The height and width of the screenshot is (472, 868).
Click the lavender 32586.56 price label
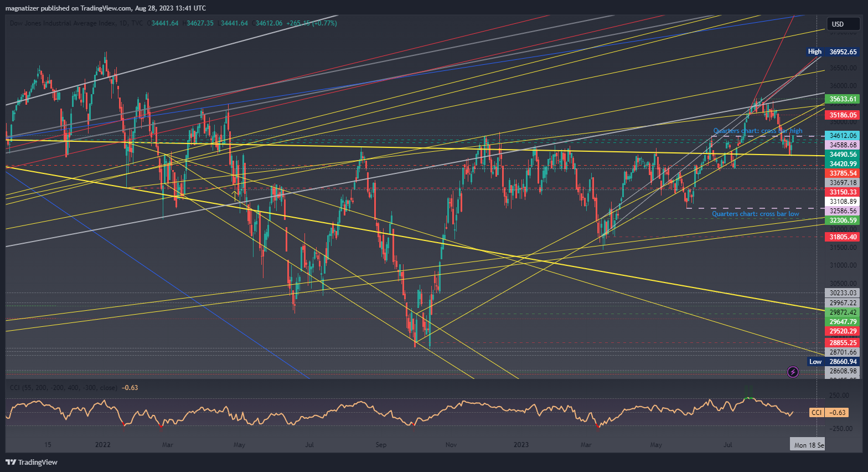pyautogui.click(x=843, y=211)
